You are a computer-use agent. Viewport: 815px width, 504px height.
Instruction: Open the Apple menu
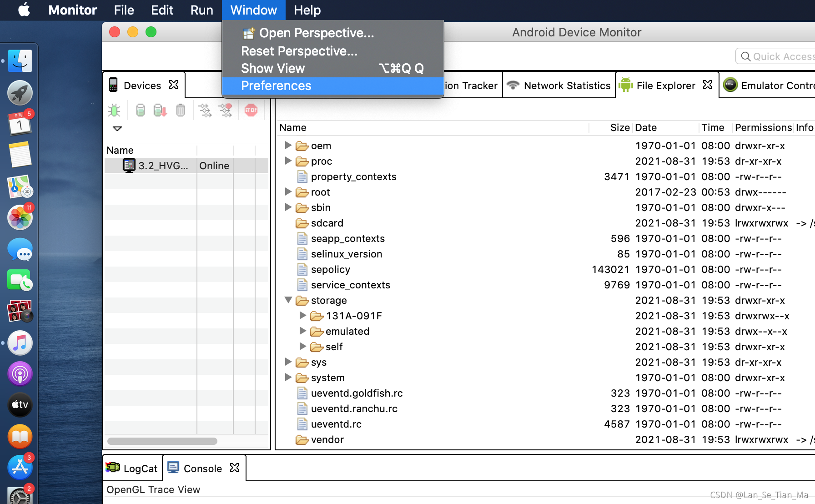(24, 10)
